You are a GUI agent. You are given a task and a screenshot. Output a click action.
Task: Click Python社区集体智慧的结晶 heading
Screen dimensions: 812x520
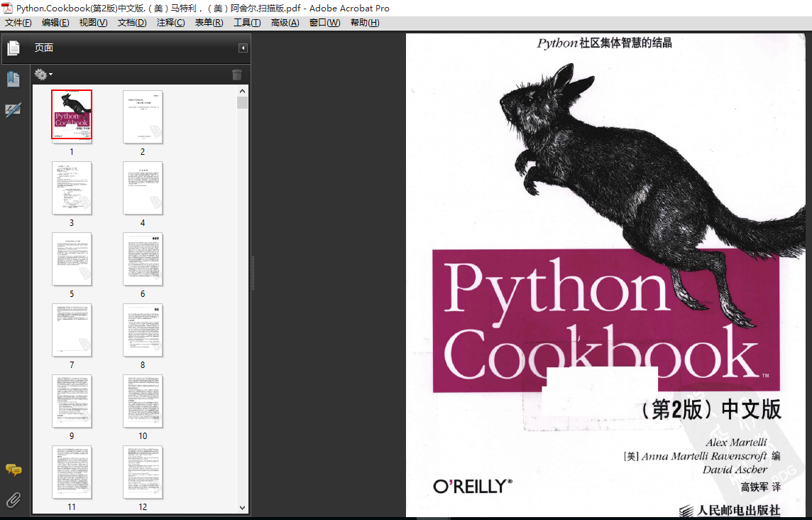(x=604, y=43)
